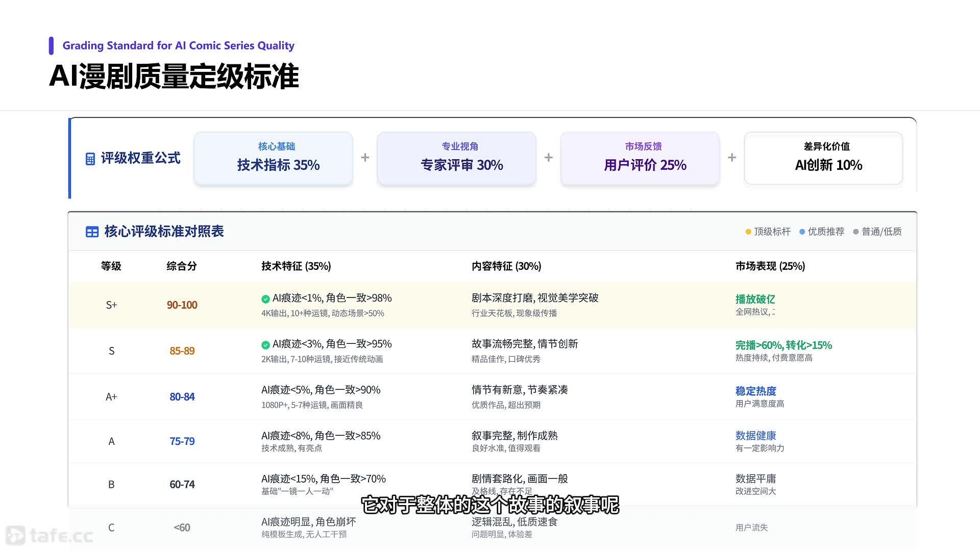This screenshot has height=551, width=980.
Task: Click the blue dot for 优质推荐 legend
Action: [x=802, y=232]
